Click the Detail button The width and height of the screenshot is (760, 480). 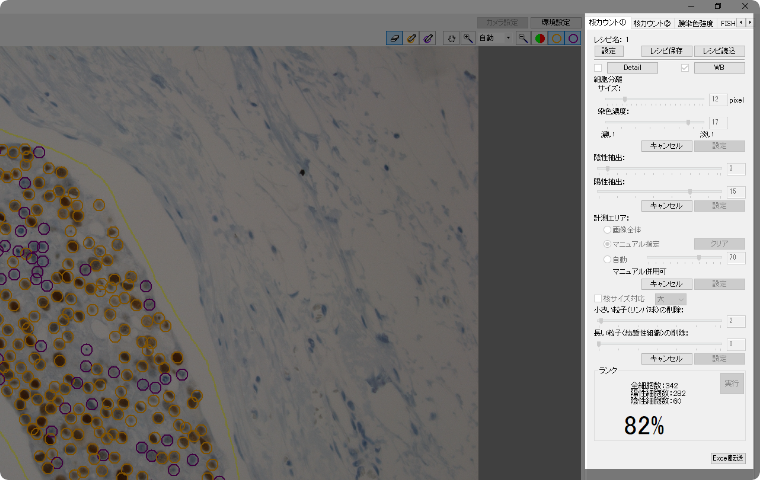tap(633, 68)
